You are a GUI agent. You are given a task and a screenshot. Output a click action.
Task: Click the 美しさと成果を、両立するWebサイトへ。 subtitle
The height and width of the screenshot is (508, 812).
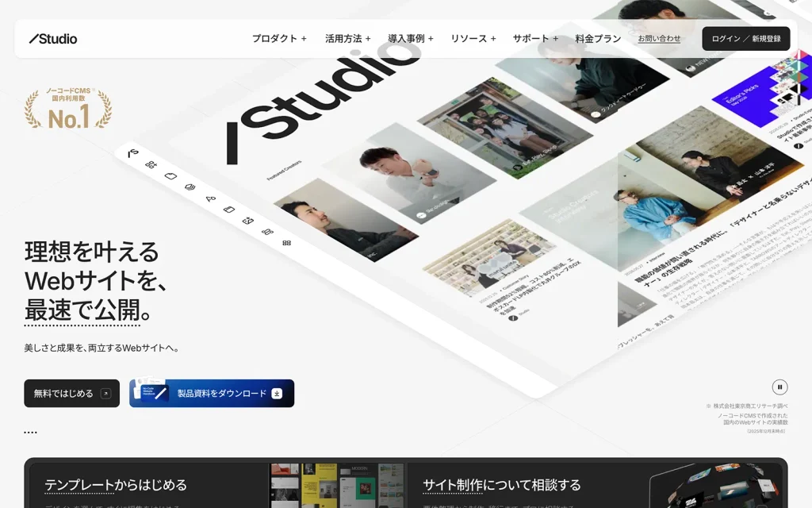coord(102,348)
